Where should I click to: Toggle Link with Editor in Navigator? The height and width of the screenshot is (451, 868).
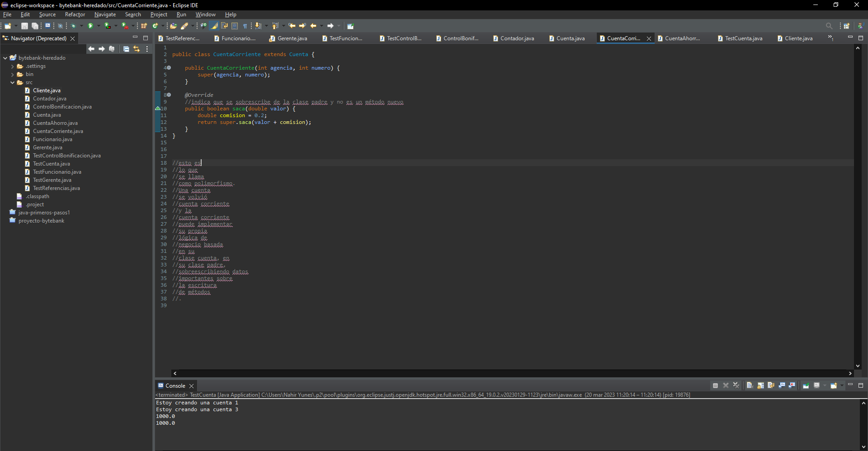click(x=137, y=49)
